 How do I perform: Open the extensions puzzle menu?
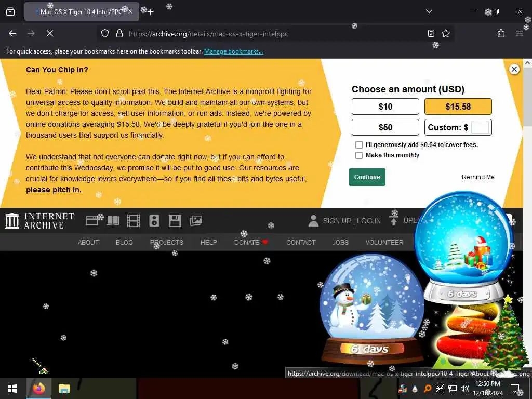[x=501, y=33]
